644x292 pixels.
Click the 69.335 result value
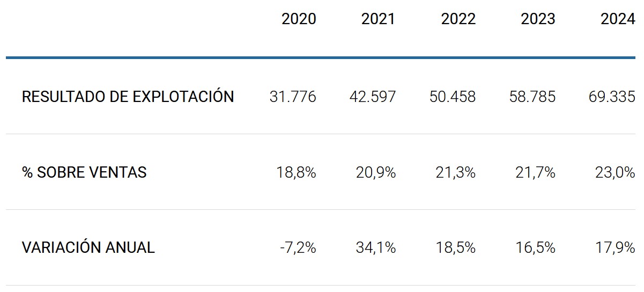[x=611, y=97]
